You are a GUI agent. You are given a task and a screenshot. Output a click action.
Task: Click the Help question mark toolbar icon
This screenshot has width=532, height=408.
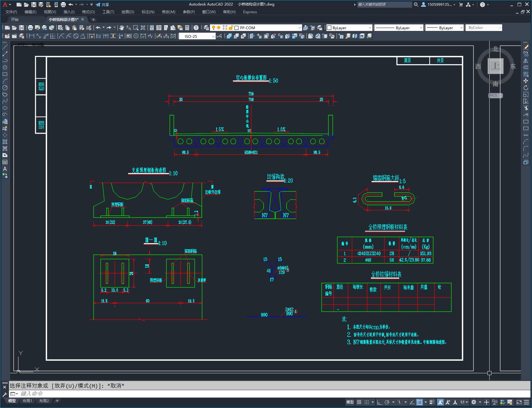click(196, 28)
